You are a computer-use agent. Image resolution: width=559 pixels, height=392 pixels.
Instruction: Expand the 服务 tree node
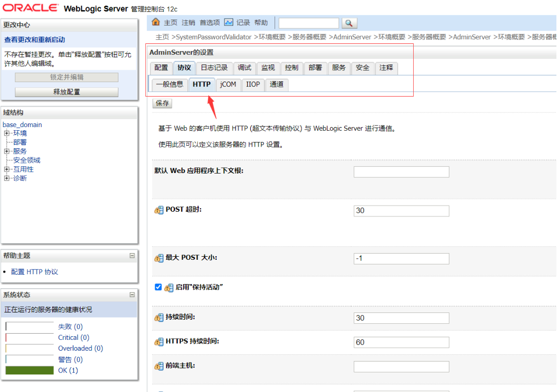(x=7, y=151)
